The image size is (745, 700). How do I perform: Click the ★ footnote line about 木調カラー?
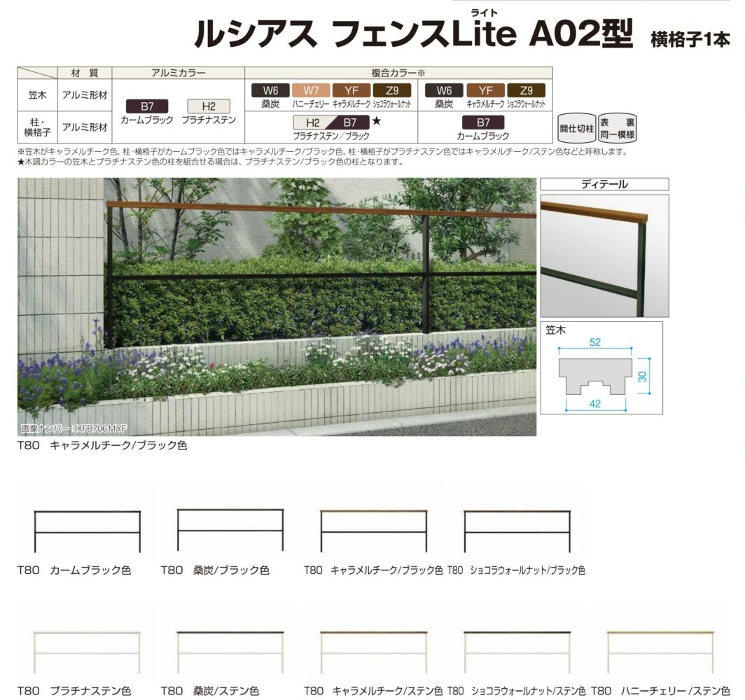point(211,162)
